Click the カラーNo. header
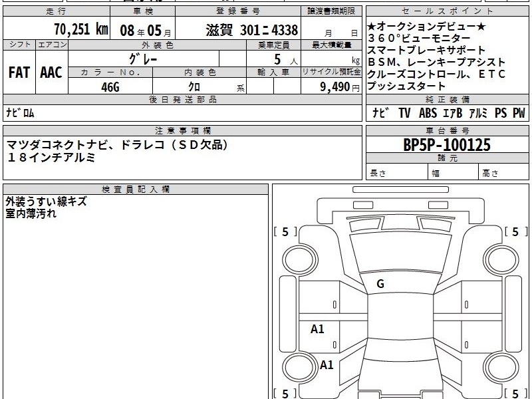Screen dimensions: 532x399 coord(110,72)
